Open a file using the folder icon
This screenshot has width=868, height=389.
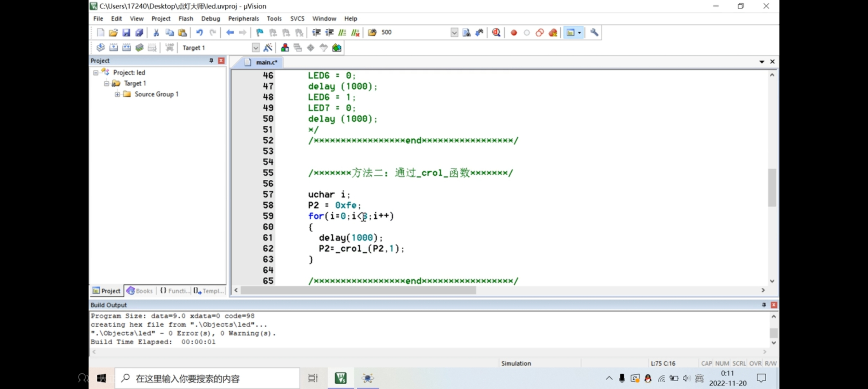(x=113, y=32)
